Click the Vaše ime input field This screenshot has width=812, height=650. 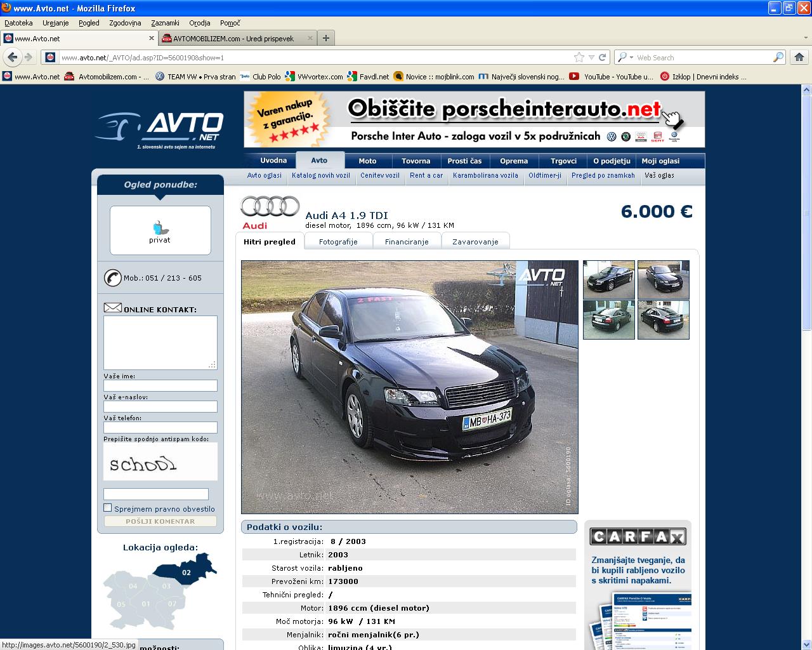(160, 385)
